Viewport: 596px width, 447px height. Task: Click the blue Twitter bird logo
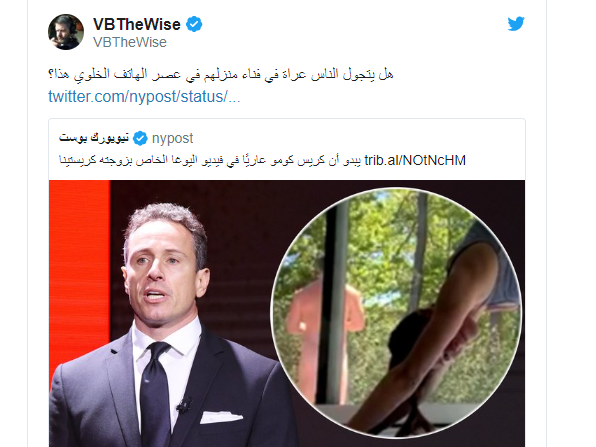point(516,24)
